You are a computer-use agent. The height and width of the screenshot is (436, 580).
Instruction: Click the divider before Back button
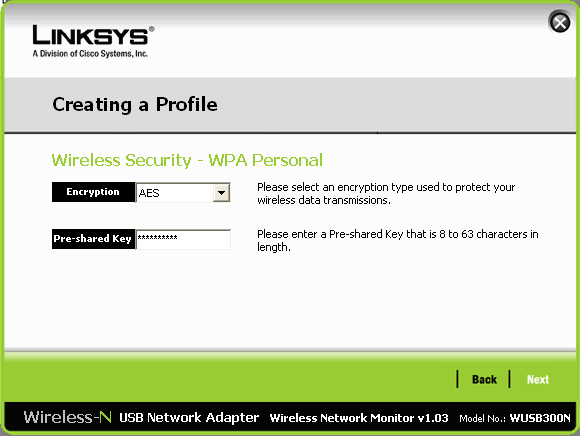pyautogui.click(x=458, y=379)
